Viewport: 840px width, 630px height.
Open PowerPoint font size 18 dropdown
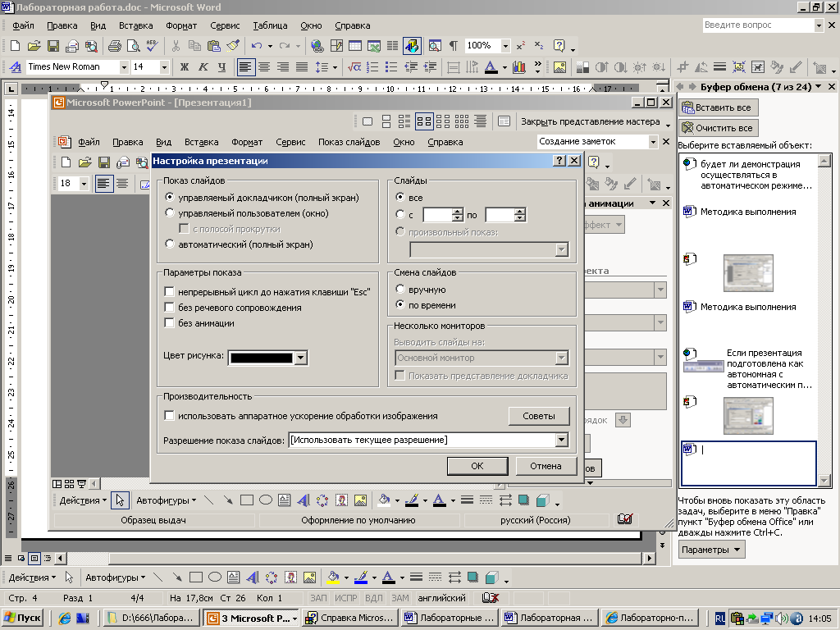(x=84, y=184)
